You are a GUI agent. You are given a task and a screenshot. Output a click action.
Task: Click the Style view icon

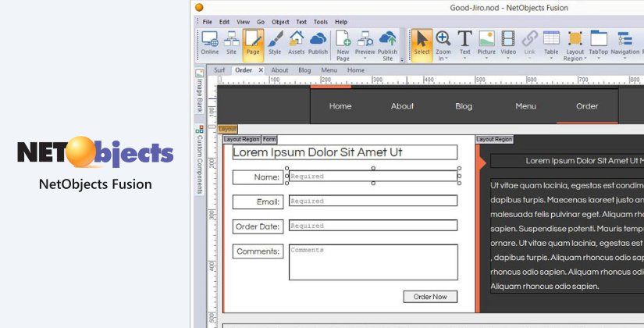(x=275, y=42)
